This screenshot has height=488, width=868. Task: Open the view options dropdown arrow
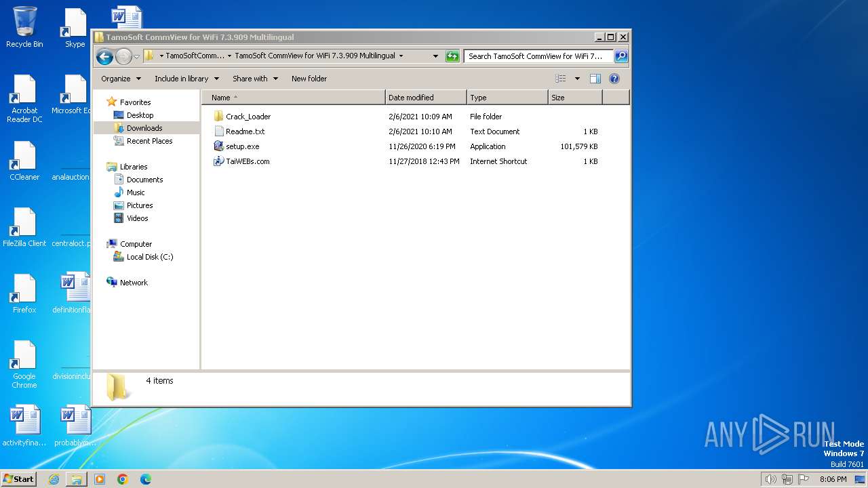(x=577, y=79)
